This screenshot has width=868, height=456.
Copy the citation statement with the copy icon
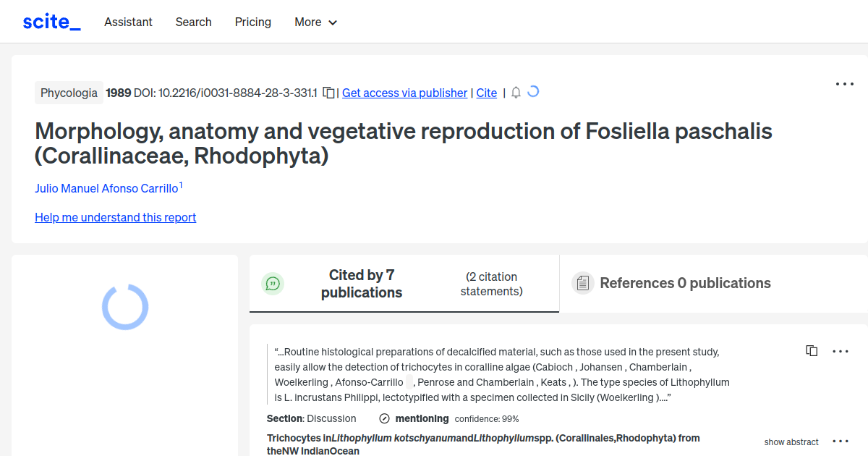812,350
